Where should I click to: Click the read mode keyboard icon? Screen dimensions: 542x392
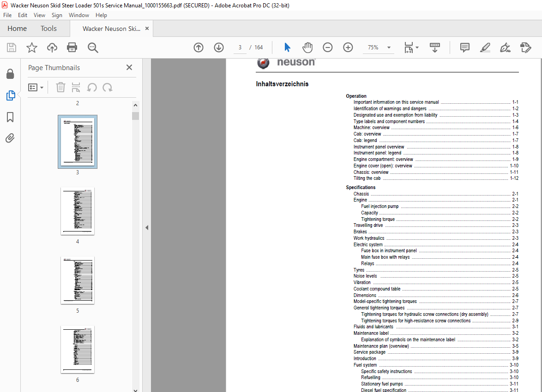435,48
